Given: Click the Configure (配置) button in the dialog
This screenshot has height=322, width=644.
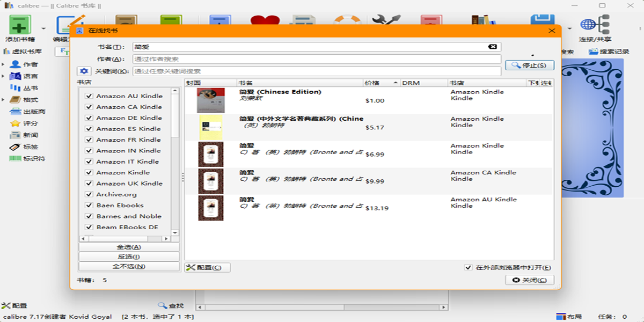Looking at the screenshot, I should point(208,268).
